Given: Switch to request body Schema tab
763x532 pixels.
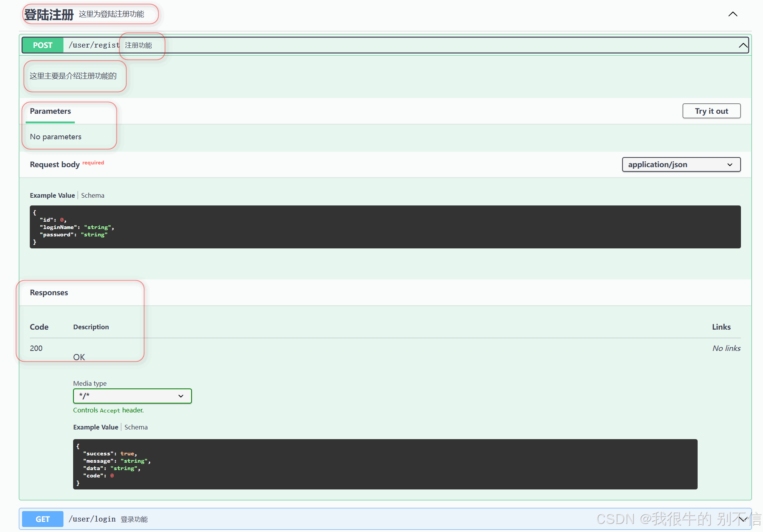Looking at the screenshot, I should 92,195.
